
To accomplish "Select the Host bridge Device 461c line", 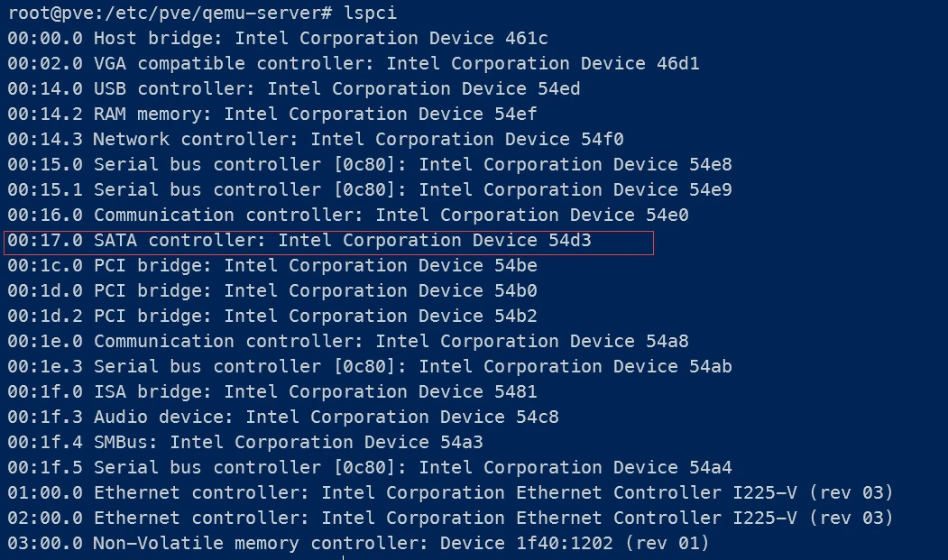I will 278,38.
